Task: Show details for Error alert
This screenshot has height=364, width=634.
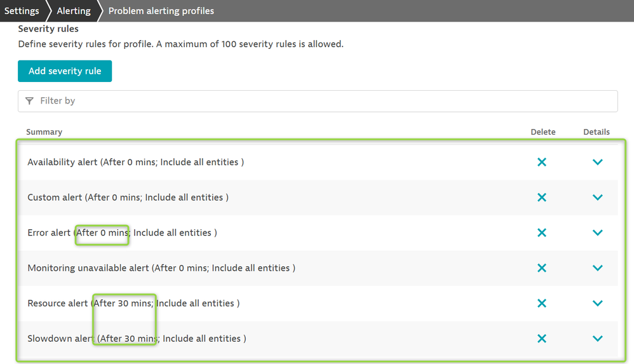Action: (x=597, y=233)
